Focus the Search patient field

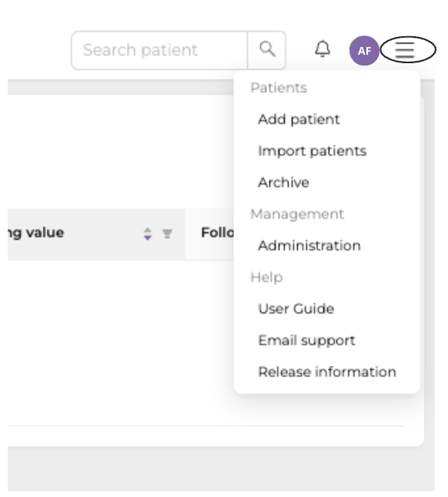(x=159, y=50)
